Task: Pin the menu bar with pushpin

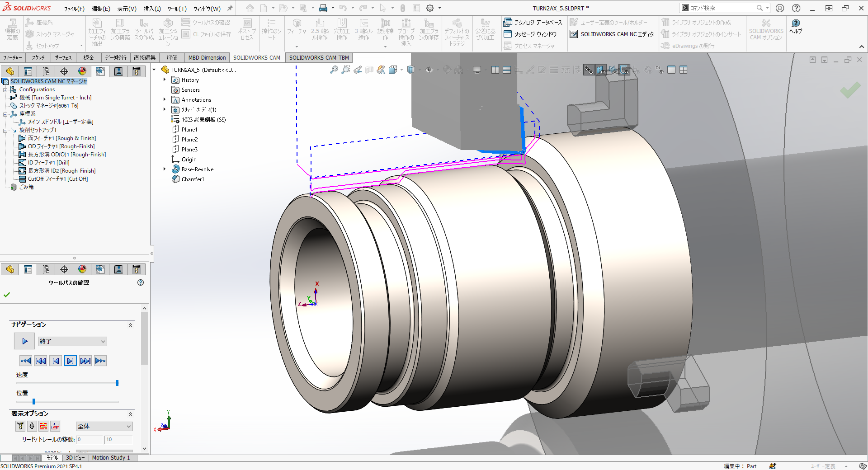Action: coord(230,8)
